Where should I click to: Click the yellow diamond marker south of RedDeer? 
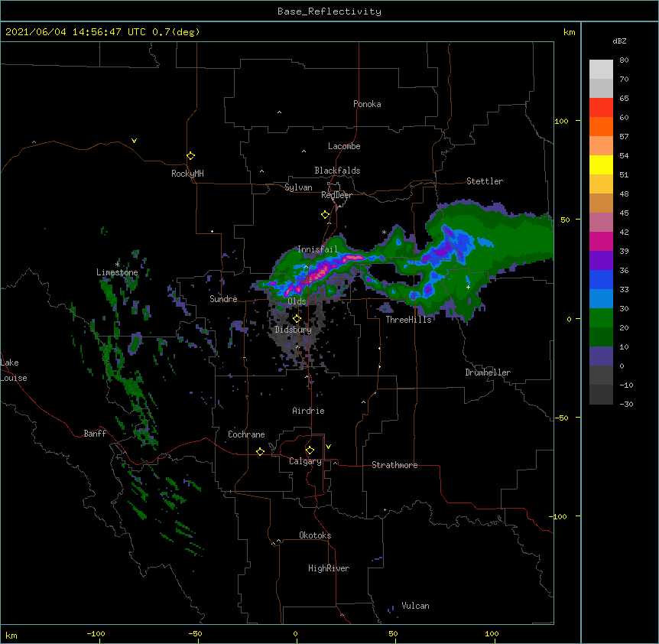(x=325, y=215)
